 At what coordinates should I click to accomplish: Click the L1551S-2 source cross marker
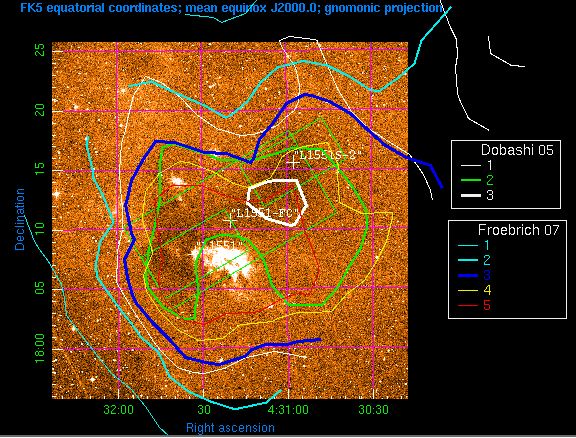[x=293, y=163]
